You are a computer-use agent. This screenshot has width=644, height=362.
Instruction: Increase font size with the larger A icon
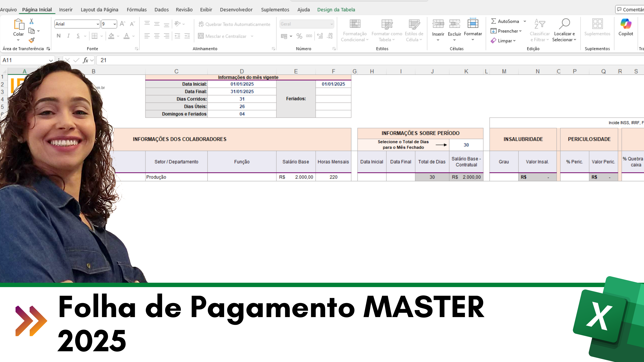coord(122,24)
